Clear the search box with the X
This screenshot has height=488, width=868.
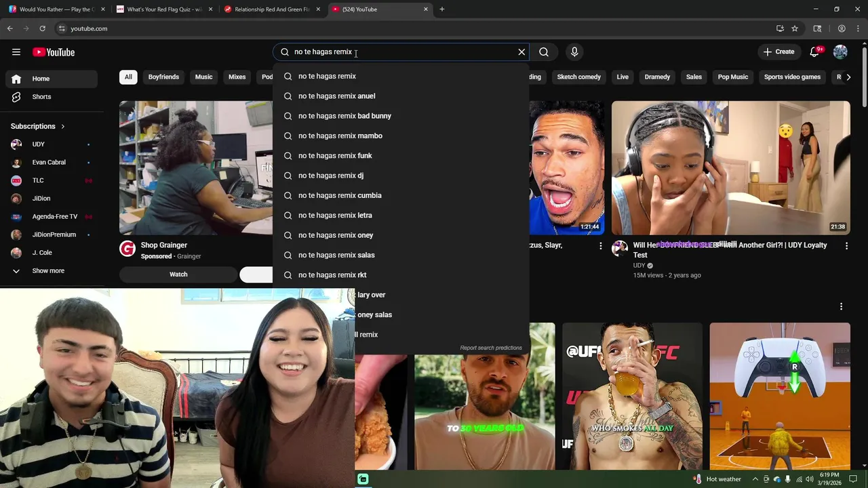(521, 52)
